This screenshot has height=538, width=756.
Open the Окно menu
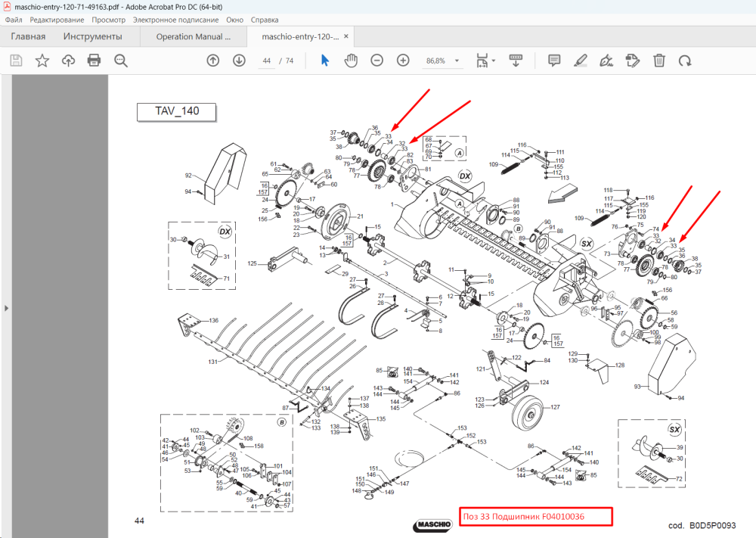click(235, 20)
